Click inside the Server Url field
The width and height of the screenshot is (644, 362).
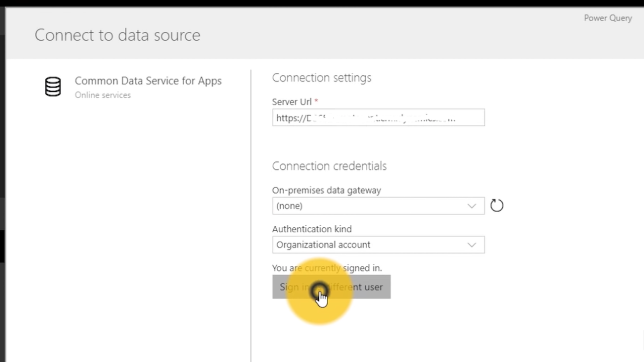coord(378,118)
